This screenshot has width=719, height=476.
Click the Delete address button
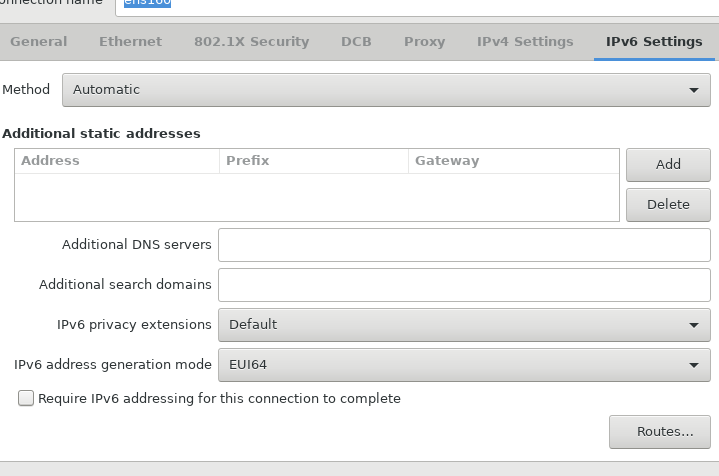pyautogui.click(x=668, y=205)
